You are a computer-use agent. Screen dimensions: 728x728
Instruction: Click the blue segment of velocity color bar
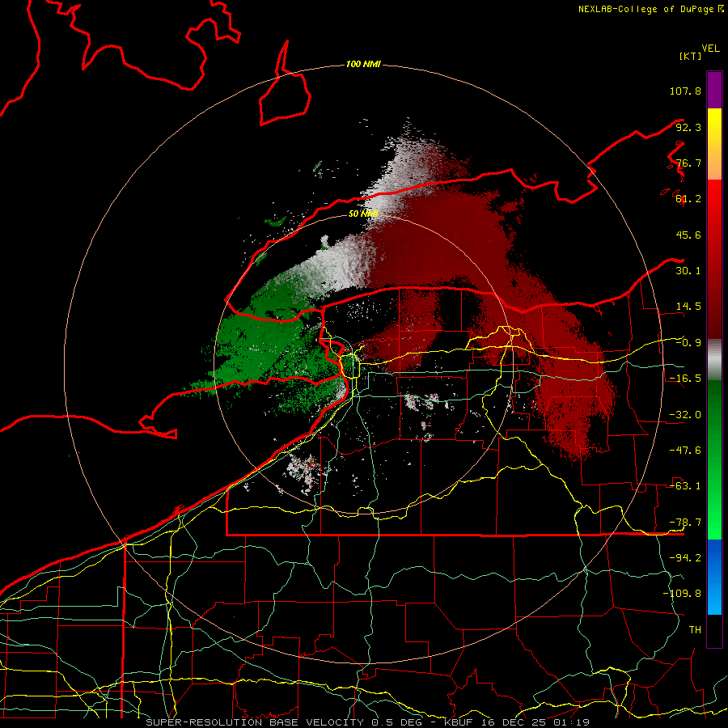tap(714, 577)
